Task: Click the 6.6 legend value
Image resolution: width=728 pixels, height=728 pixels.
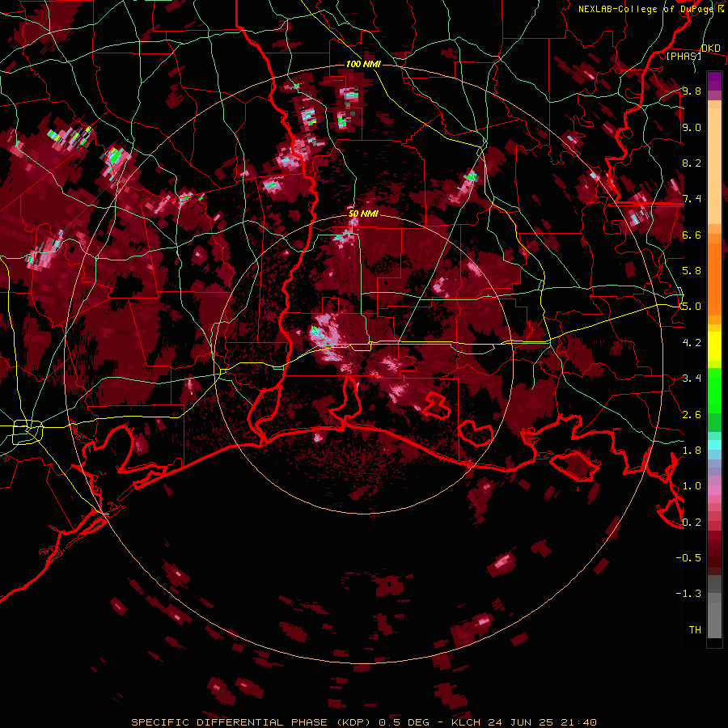Action: 692,235
